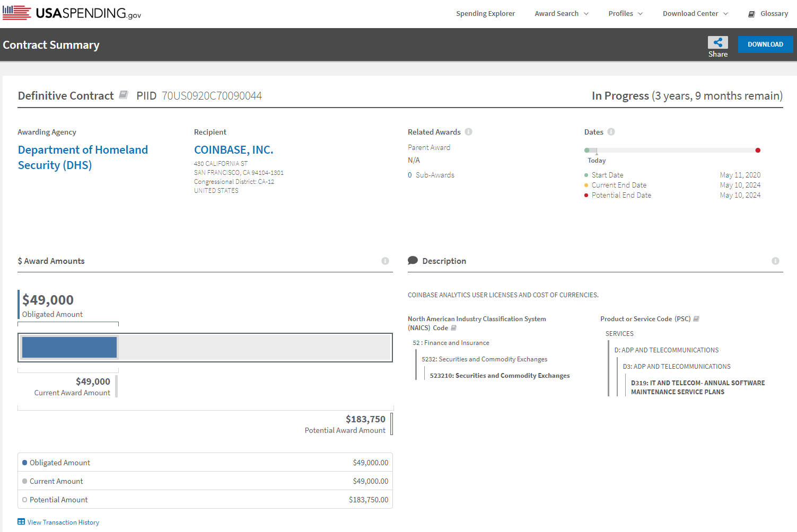The width and height of the screenshot is (797, 532).
Task: Click the D3: ADP AND TELECOMMUNICATIONS row
Action: coord(677,367)
